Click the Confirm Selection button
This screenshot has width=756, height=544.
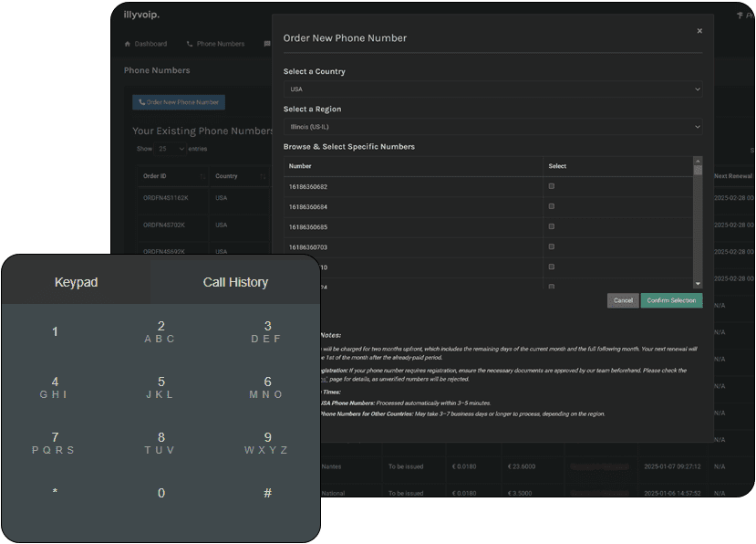pos(671,300)
